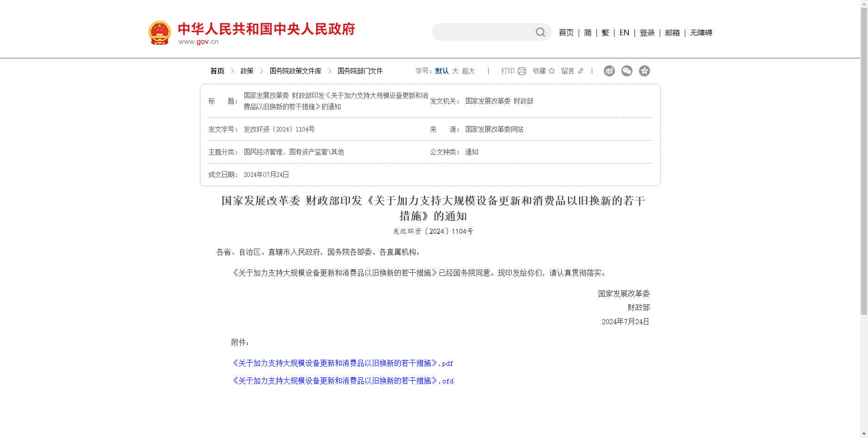Download the .pdf attachment
This screenshot has width=868, height=438.
click(342, 363)
